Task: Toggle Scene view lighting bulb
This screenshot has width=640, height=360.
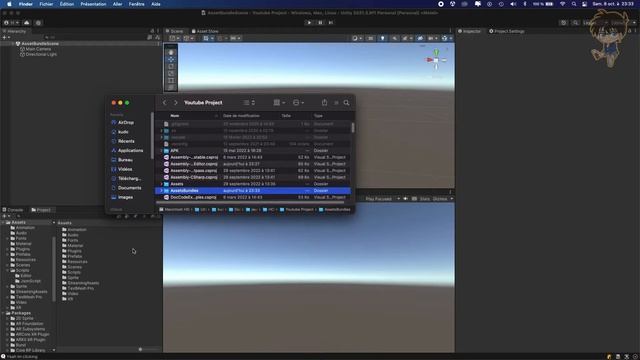Action: tap(382, 38)
